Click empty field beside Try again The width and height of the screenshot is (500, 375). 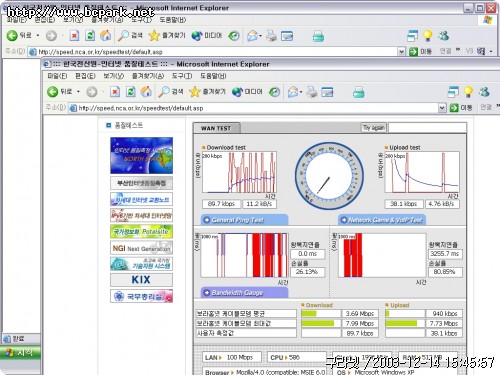(427, 128)
